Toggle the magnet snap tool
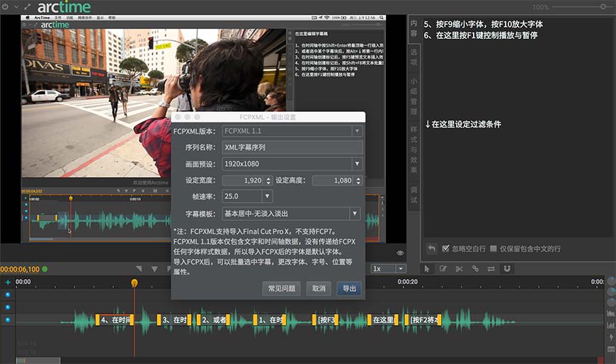Image resolution: width=616 pixels, height=364 pixels. pyautogui.click(x=507, y=269)
